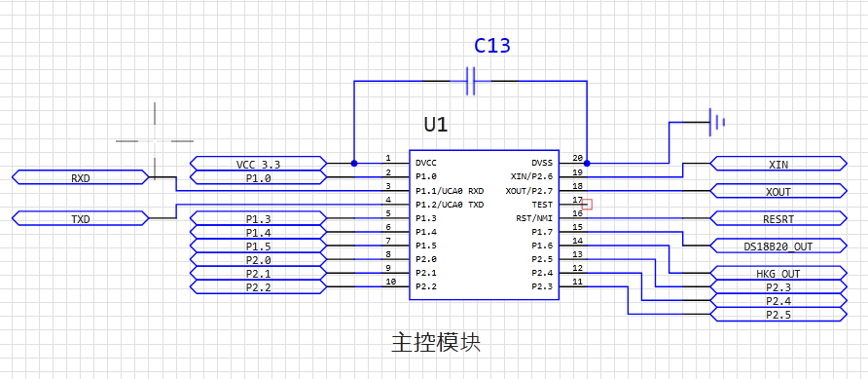Select the ground symbol near DVSS
The image size is (868, 379).
coord(717,122)
